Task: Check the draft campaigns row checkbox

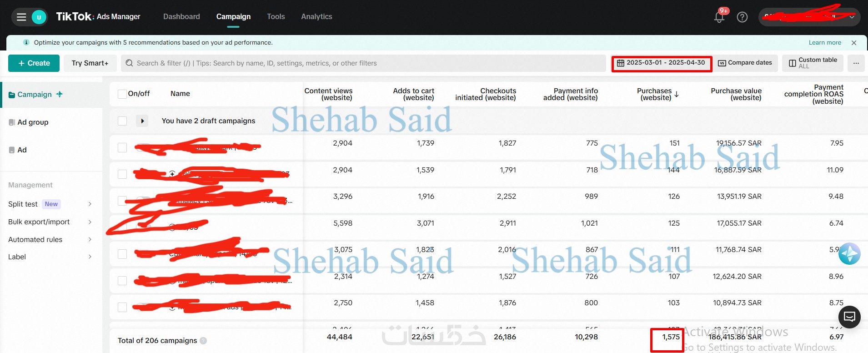Action: [122, 121]
